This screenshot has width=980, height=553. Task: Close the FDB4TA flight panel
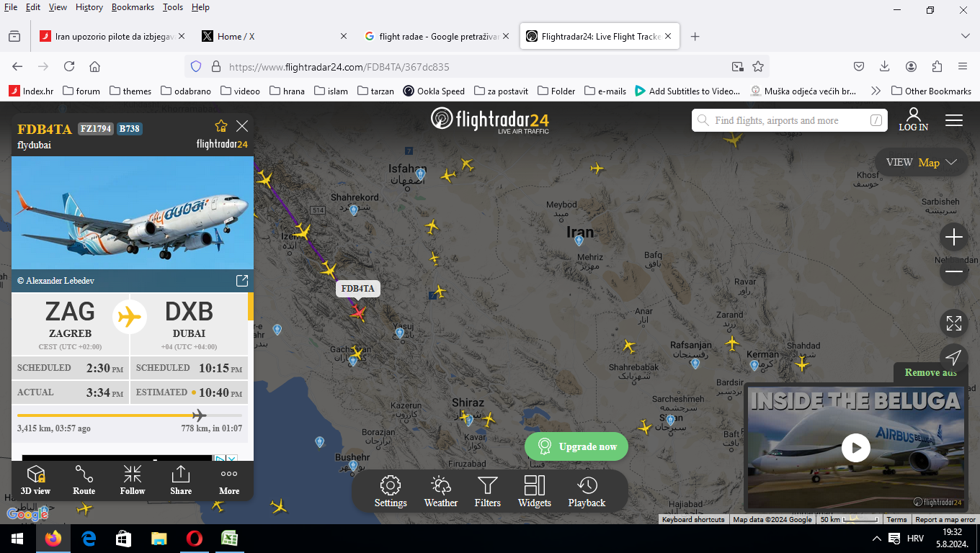[242, 126]
